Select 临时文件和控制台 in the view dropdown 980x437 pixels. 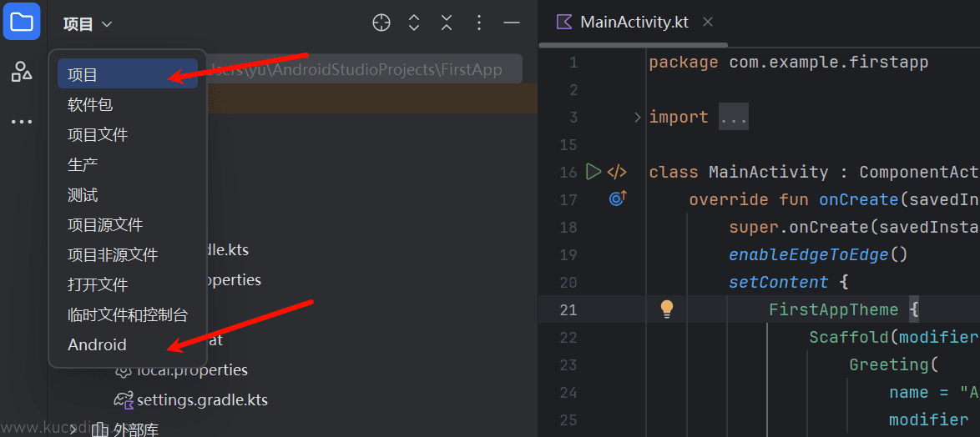point(128,314)
